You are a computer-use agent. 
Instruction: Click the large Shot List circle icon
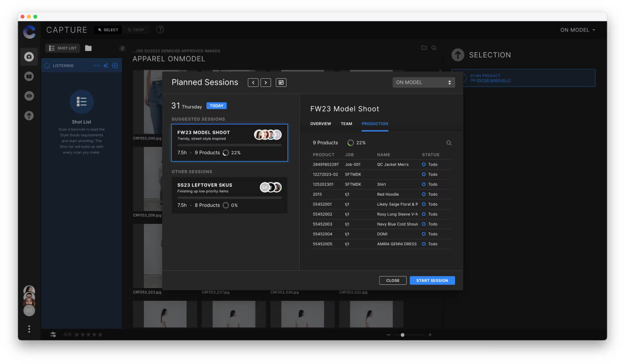(82, 101)
